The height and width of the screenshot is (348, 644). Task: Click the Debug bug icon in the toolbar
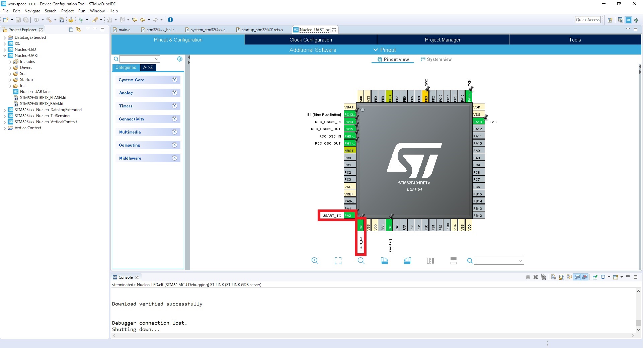[x=82, y=20]
